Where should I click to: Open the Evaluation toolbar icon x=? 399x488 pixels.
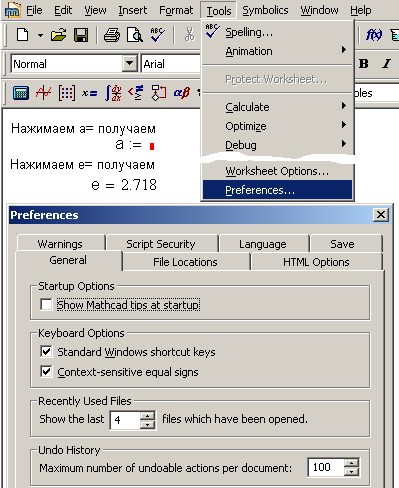[89, 93]
